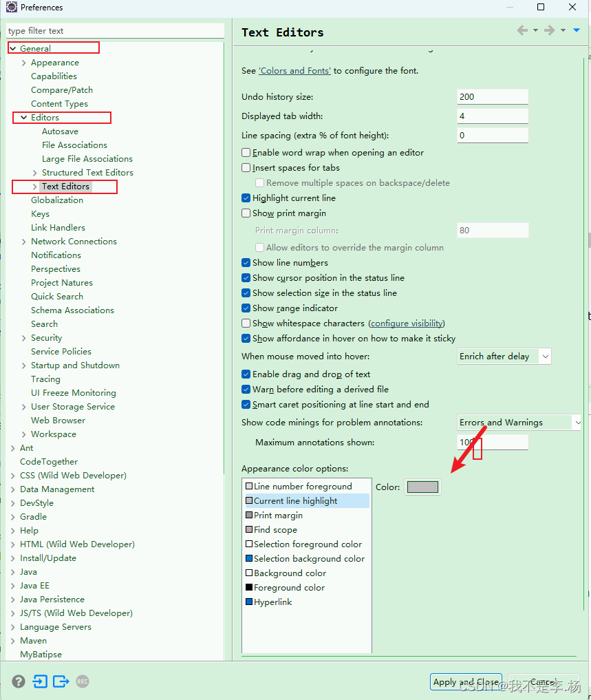Click the import preferences icon
The image size is (591, 700).
[40, 681]
